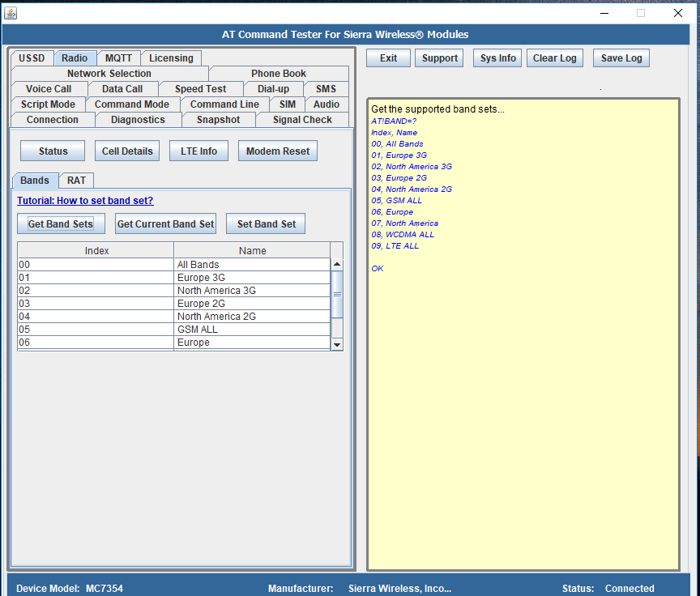Viewport: 700px width, 596px height.
Task: Click the Get Band Sets button
Action: (x=61, y=224)
